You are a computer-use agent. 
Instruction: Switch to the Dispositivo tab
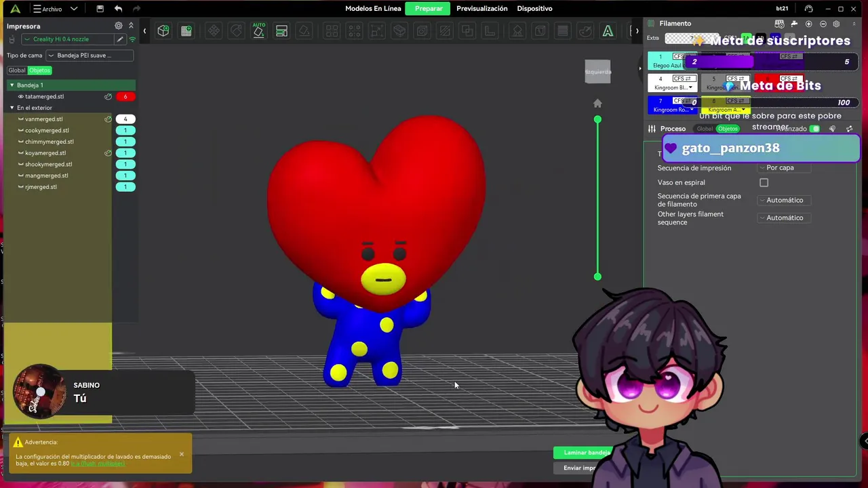coord(534,9)
